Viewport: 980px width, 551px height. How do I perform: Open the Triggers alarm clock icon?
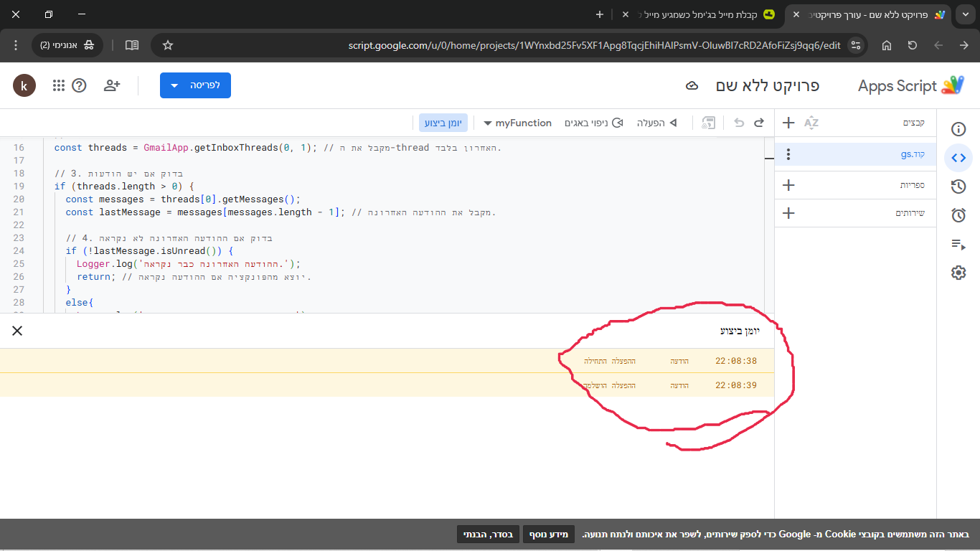click(958, 215)
